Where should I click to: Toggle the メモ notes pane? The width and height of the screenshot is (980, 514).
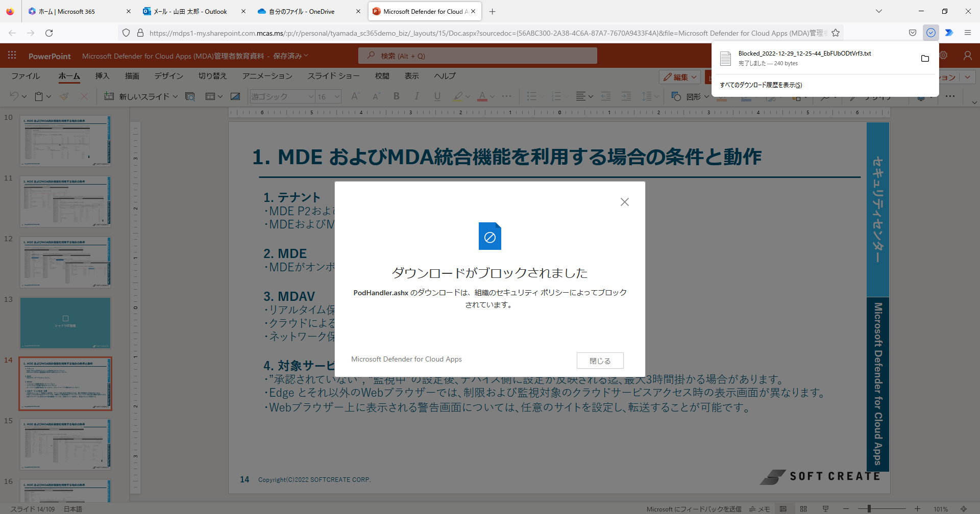click(x=759, y=509)
